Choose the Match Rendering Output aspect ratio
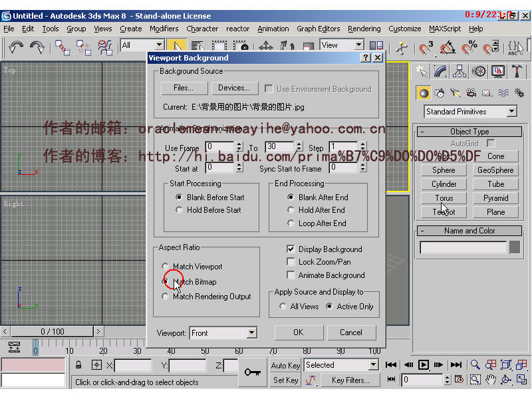This screenshot has width=532, height=399. 165,296
